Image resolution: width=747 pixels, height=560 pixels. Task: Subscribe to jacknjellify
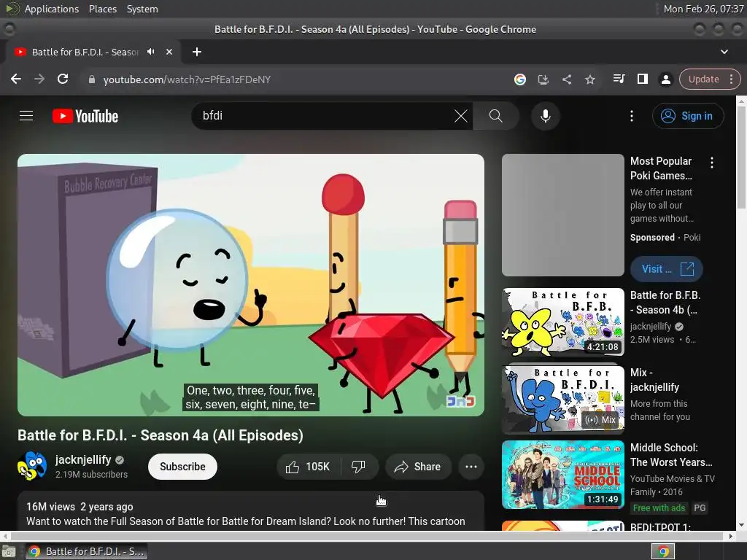pos(182,467)
